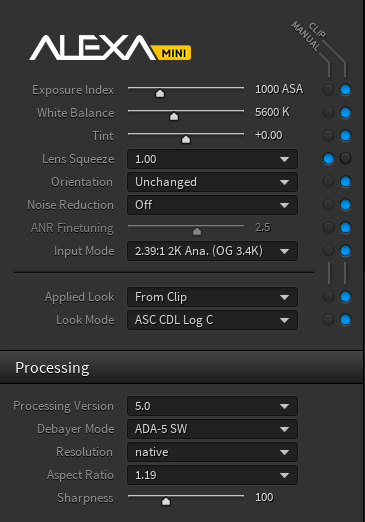Click the Debayer Mode label
365x522 pixels.
(75, 429)
